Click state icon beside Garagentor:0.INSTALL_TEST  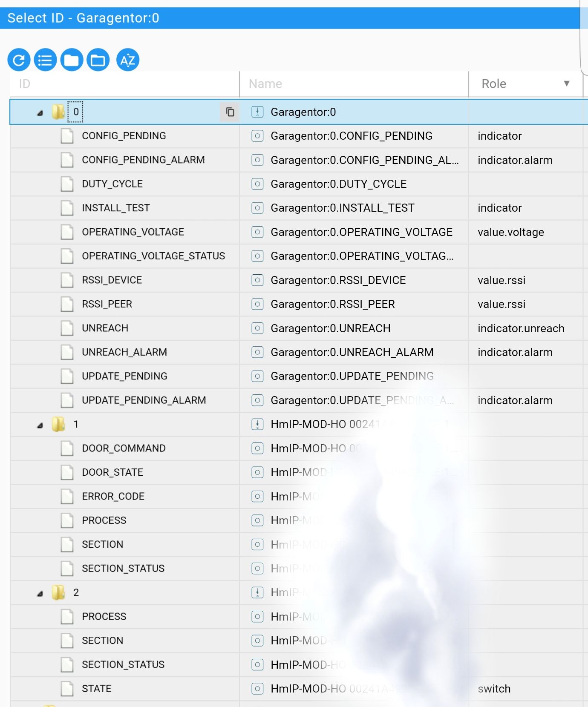(x=257, y=208)
